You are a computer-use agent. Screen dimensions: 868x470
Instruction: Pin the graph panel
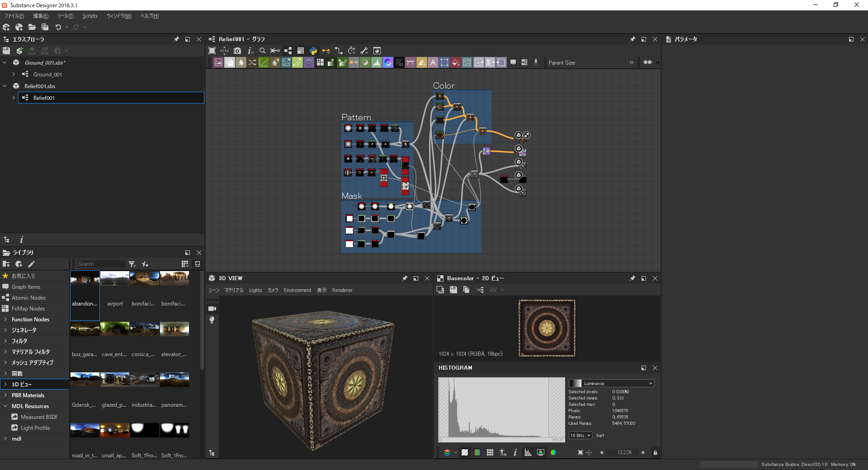pos(632,39)
